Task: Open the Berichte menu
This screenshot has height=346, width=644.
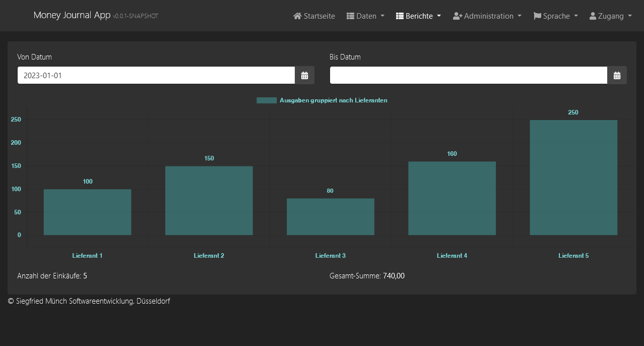Action: coord(419,16)
